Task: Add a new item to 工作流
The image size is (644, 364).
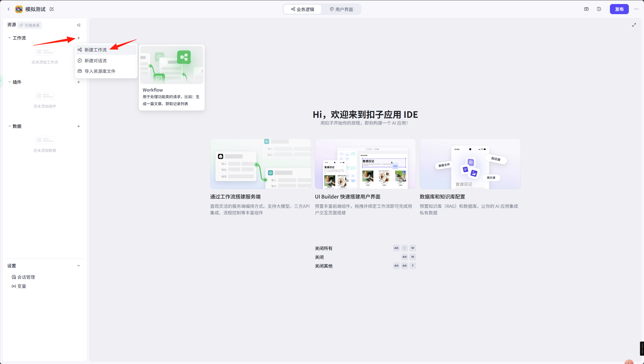Action: (x=79, y=38)
